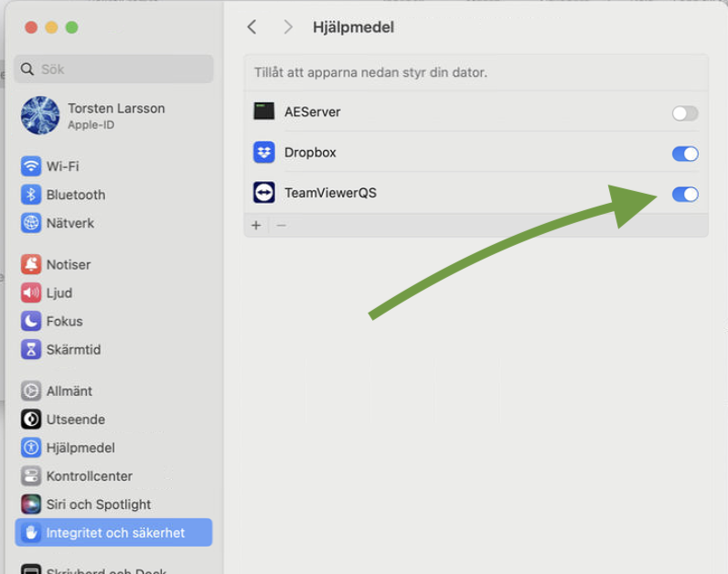Open Siri och Spotlight label
This screenshot has height=574, width=728.
pyautogui.click(x=99, y=505)
